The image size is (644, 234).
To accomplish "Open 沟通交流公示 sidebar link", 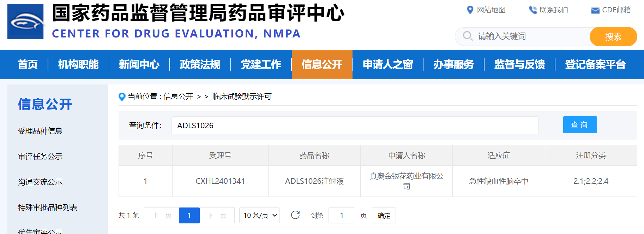I will pos(40,182).
